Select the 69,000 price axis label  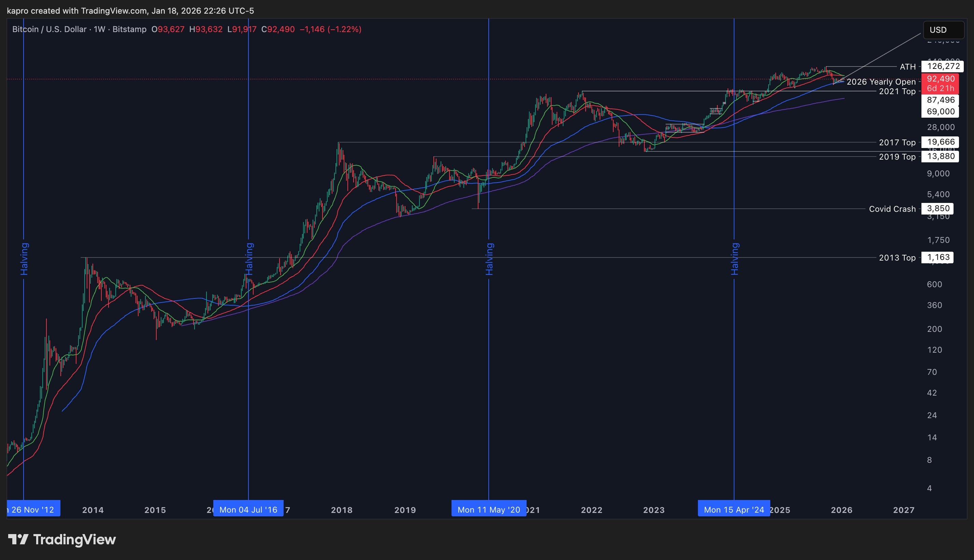click(940, 112)
